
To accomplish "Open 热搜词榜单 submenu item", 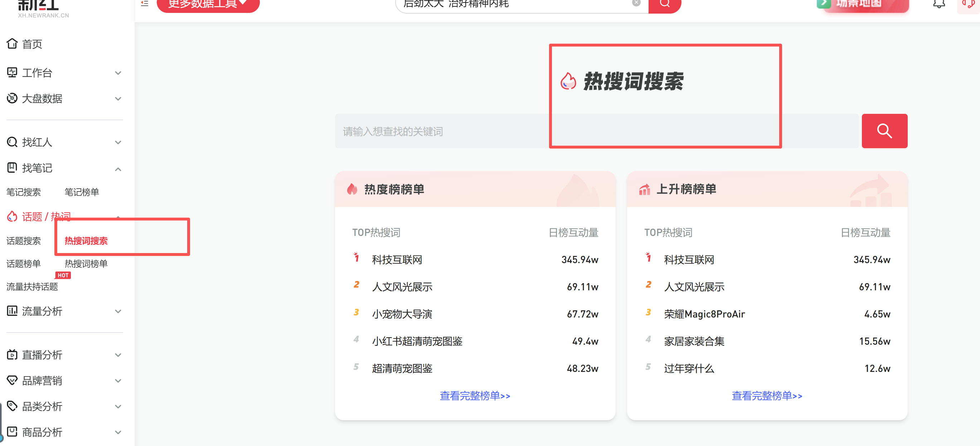I will pyautogui.click(x=86, y=264).
